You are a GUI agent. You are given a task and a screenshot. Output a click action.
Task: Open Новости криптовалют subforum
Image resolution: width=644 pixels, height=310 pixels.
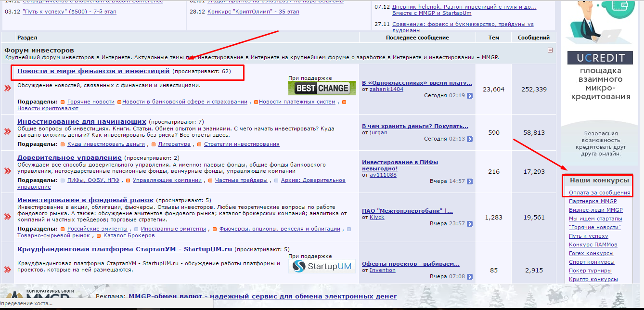[x=48, y=109]
